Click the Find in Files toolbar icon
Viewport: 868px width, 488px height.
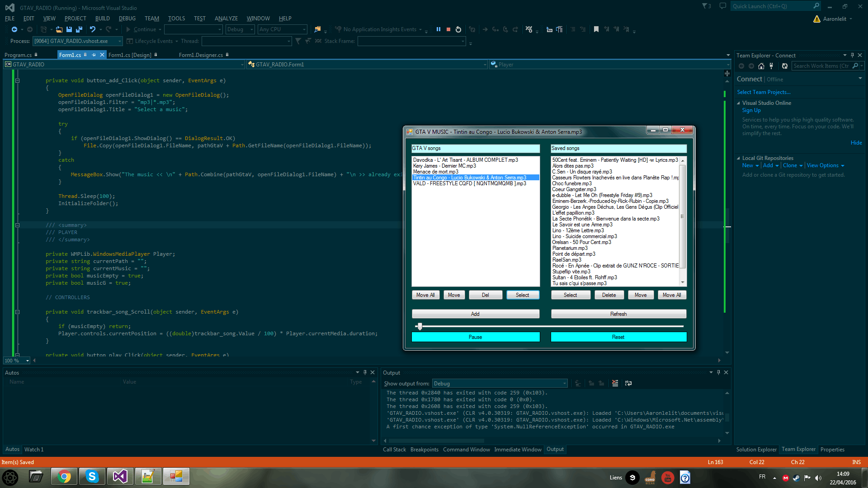(x=317, y=29)
